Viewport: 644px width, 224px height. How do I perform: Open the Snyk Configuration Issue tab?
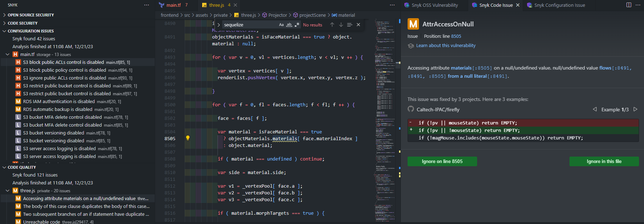point(559,5)
